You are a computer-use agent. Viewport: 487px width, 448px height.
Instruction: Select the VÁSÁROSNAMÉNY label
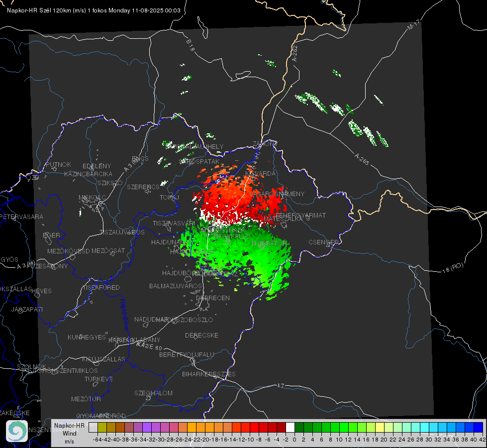pos(277,194)
